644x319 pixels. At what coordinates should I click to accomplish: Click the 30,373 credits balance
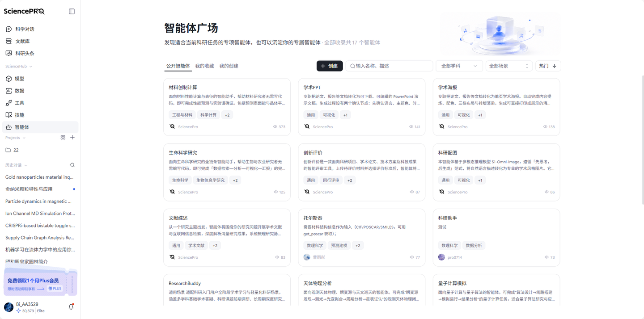(25, 311)
